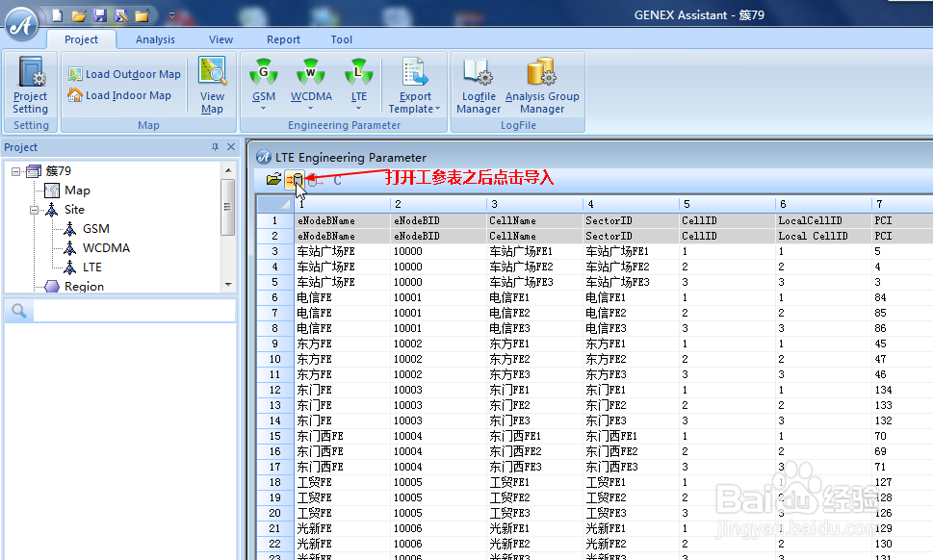933x560 pixels.
Task: Click the row 1 'eNodeBName' cell
Action: [x=342, y=220]
